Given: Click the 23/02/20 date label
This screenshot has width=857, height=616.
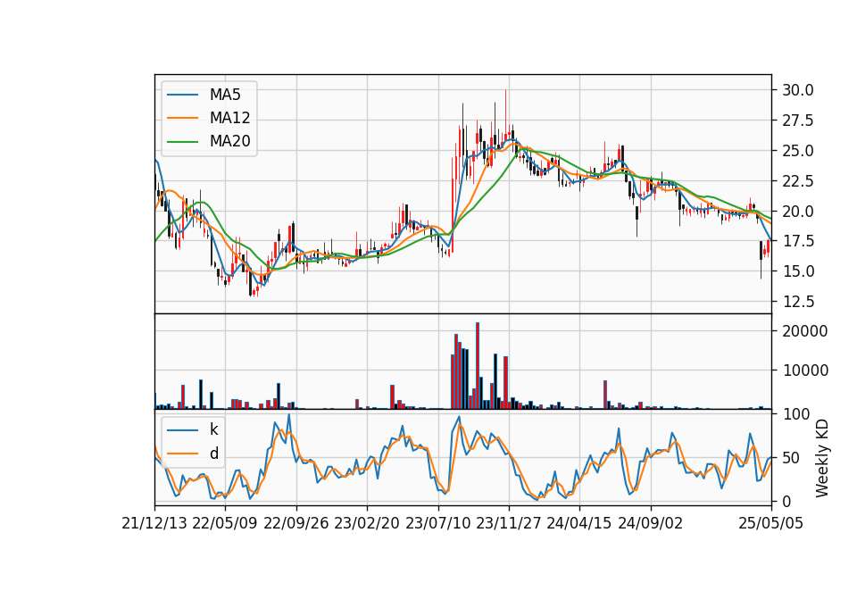Looking at the screenshot, I should [x=367, y=524].
